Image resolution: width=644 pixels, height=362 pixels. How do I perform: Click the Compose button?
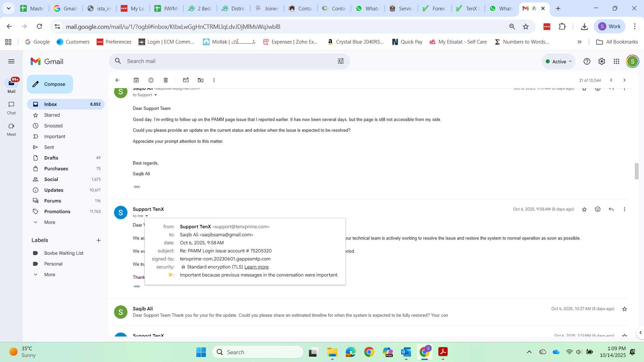point(50,84)
